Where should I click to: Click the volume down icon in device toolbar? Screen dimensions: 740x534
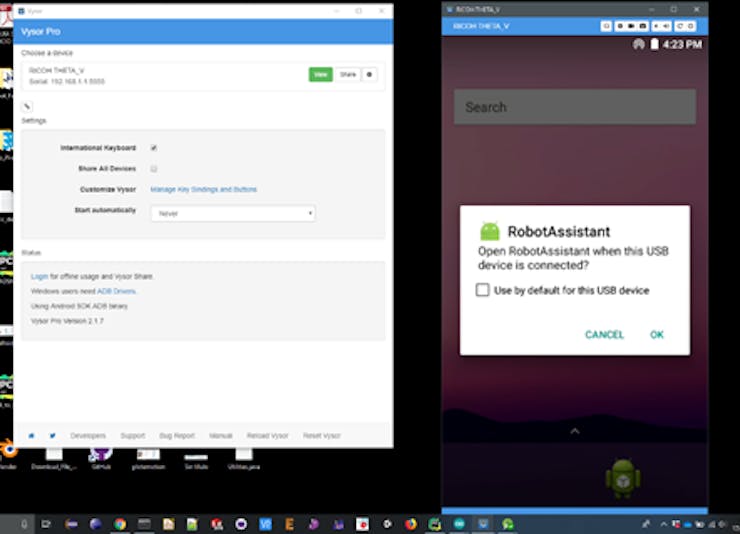[x=656, y=26]
